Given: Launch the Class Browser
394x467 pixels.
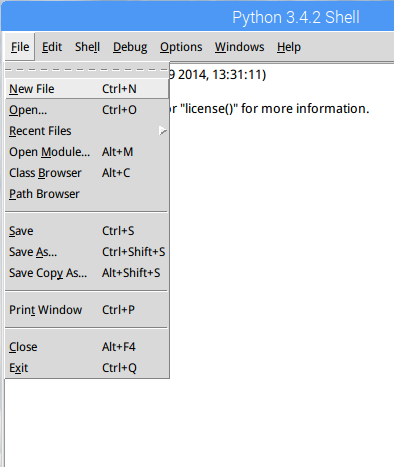Looking at the screenshot, I should tap(87, 173).
